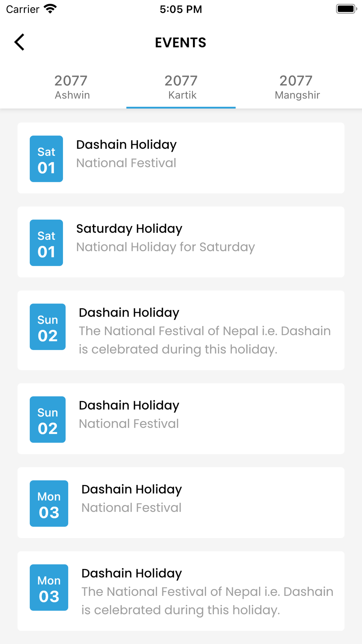Click the first Sun 02 date badge
362x644 pixels.
click(47, 327)
